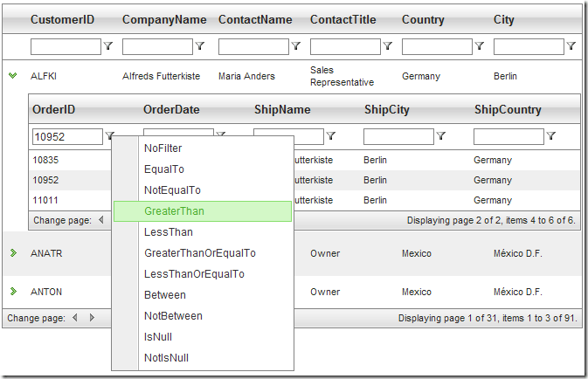Expand the ANTON customer row
The height and width of the screenshot is (379, 588).
(x=13, y=292)
